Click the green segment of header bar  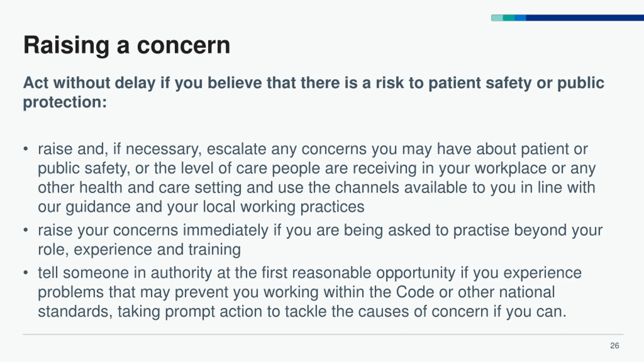point(509,18)
